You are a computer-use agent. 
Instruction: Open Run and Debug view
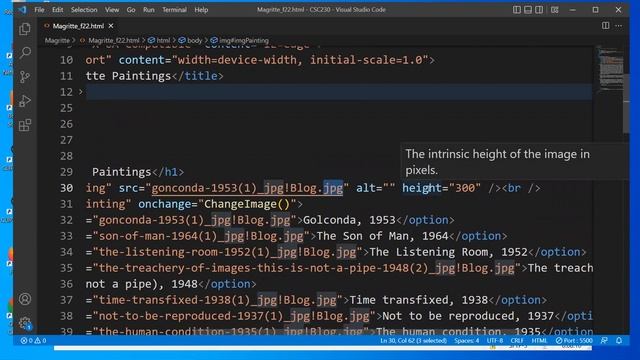(x=25, y=100)
